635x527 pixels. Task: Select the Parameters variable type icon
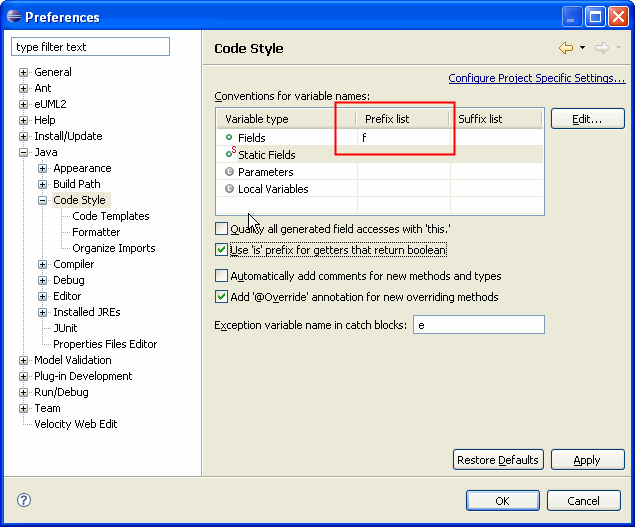pyautogui.click(x=229, y=172)
